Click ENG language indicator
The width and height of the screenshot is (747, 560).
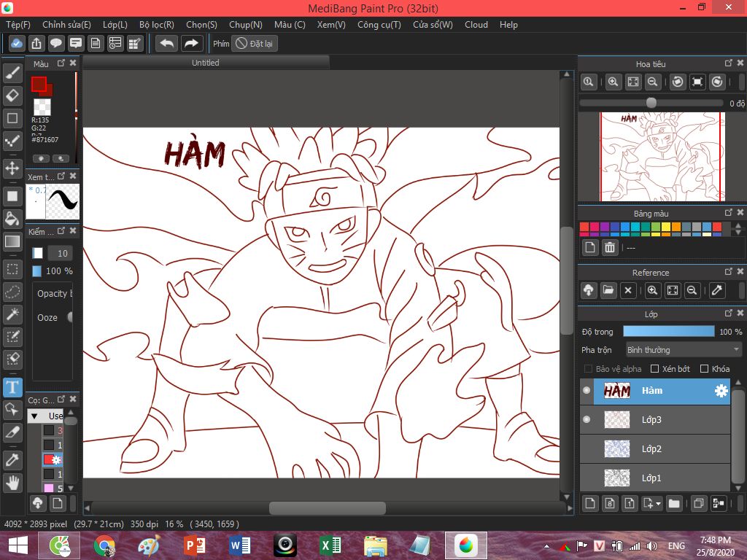coord(676,546)
